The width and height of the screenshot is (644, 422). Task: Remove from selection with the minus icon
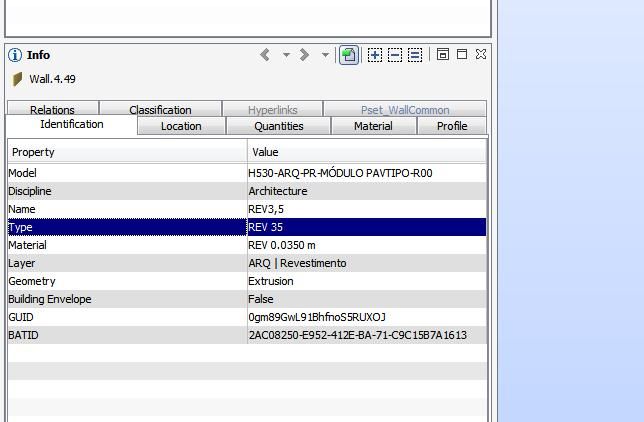pos(395,55)
